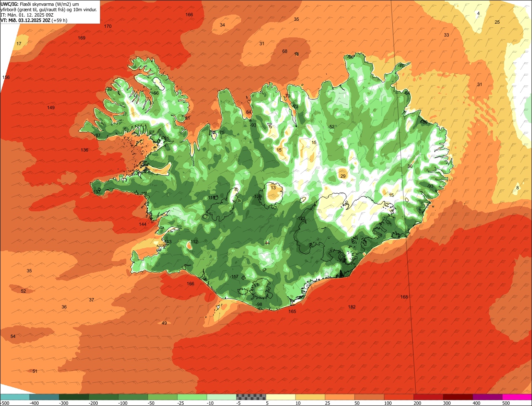The width and height of the screenshot is (532, 406).
Task: Click the '500' label under the colour scale
Action: [506, 403]
